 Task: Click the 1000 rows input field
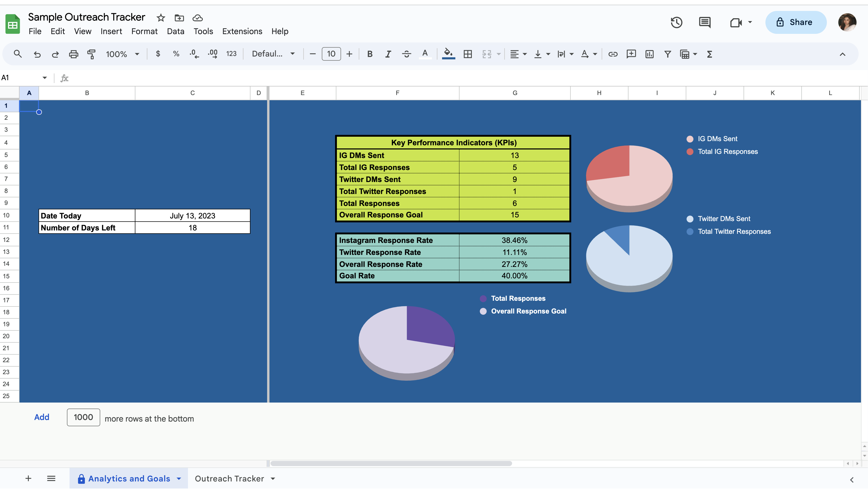pos(83,417)
